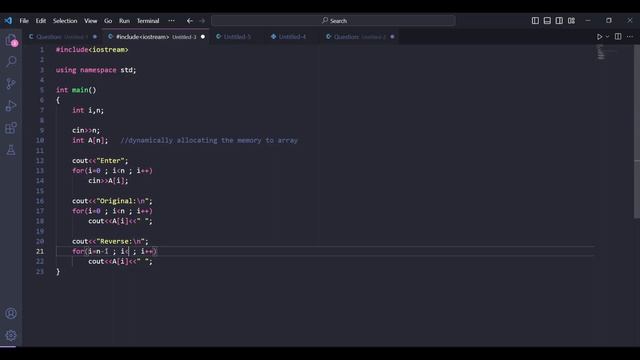Open the Go menu
This screenshot has height=360, width=640.
click(108, 21)
